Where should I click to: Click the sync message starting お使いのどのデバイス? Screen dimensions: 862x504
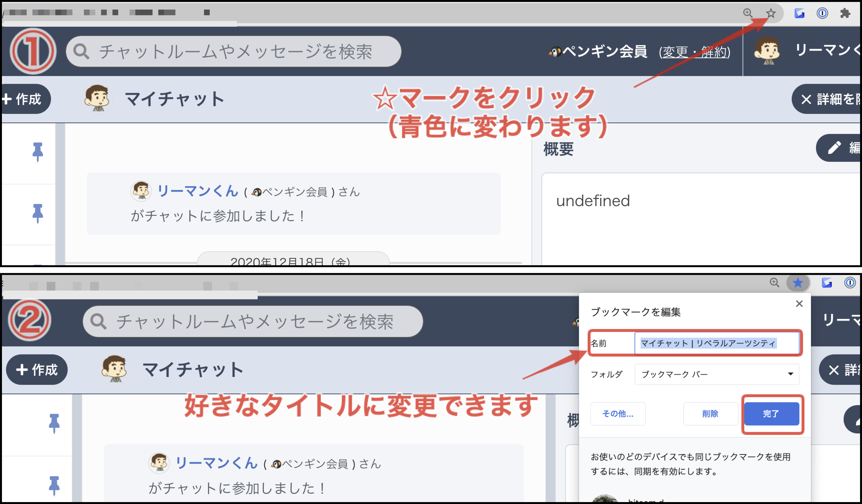click(690, 464)
